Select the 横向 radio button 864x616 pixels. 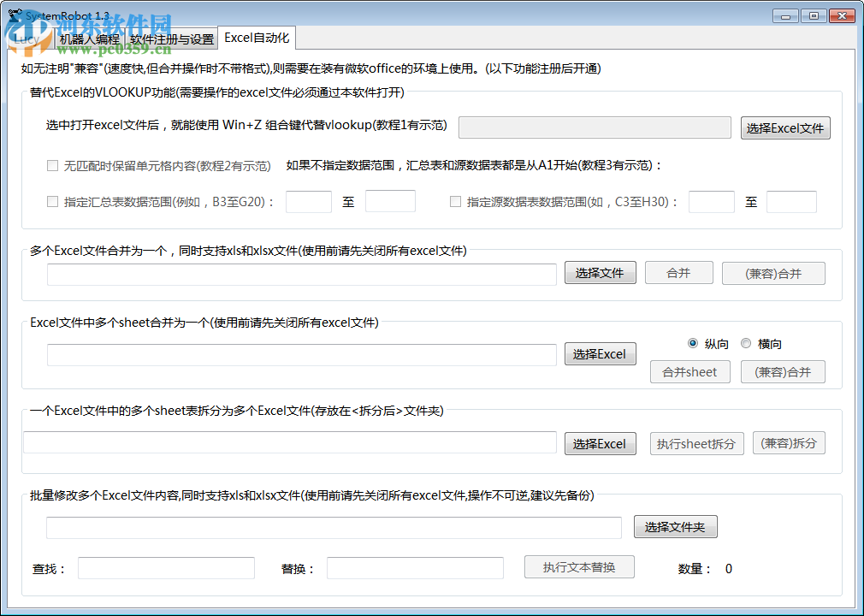[745, 342]
